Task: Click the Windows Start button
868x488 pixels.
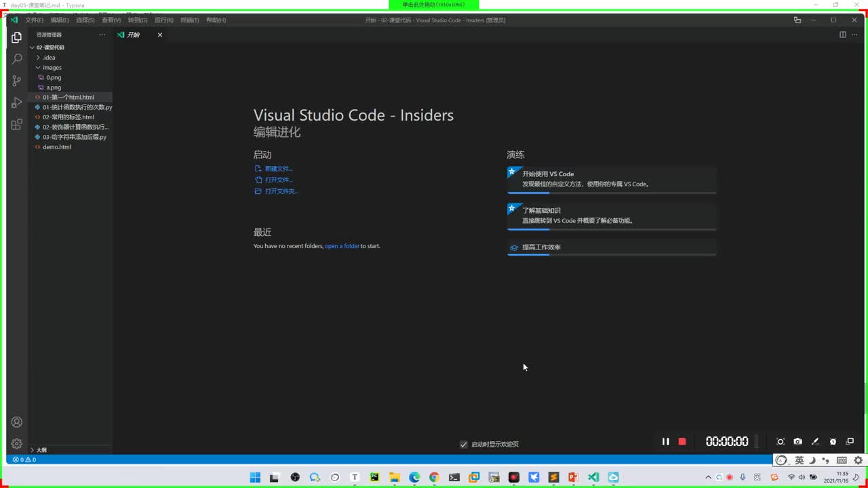Action: (x=255, y=477)
